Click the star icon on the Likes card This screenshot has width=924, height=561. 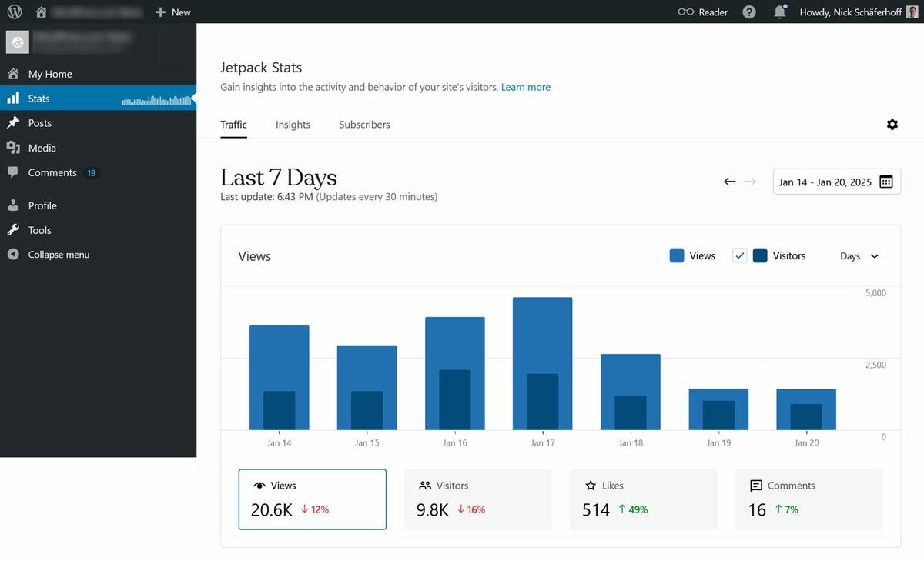click(591, 485)
